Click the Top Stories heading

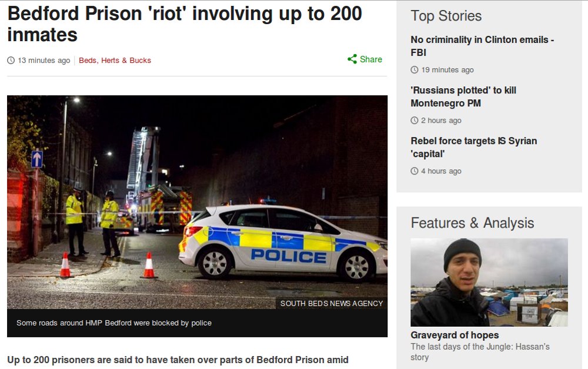(446, 16)
